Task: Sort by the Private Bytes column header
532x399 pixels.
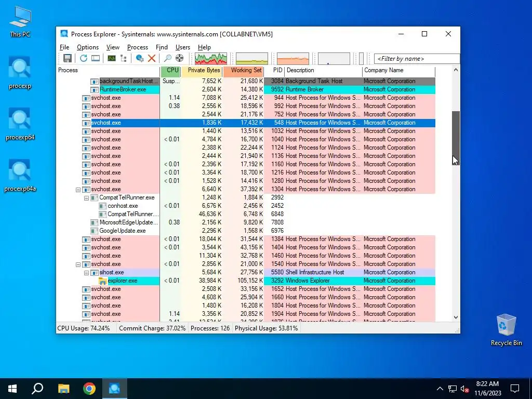Action: coord(202,71)
